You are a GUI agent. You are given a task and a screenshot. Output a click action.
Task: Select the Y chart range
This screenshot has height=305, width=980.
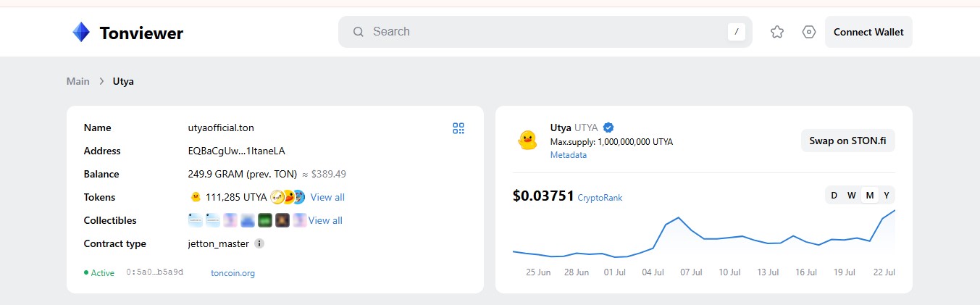886,196
